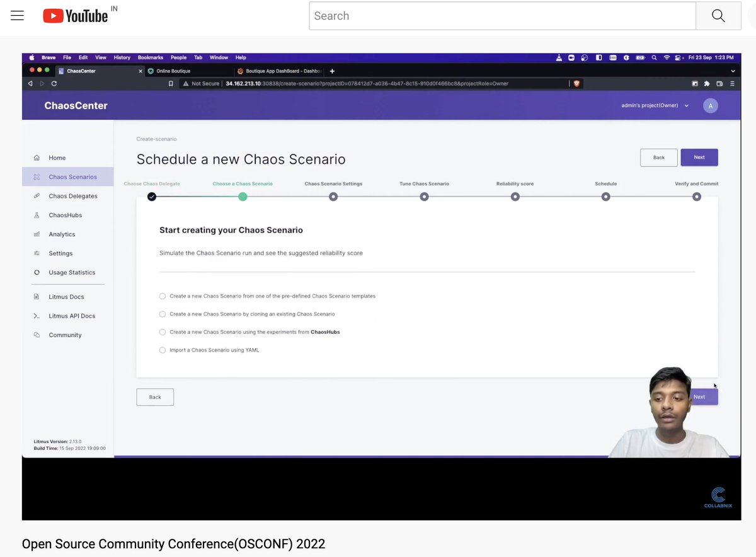Click the browser back arrow
Image resolution: width=756 pixels, height=557 pixels.
[x=30, y=83]
